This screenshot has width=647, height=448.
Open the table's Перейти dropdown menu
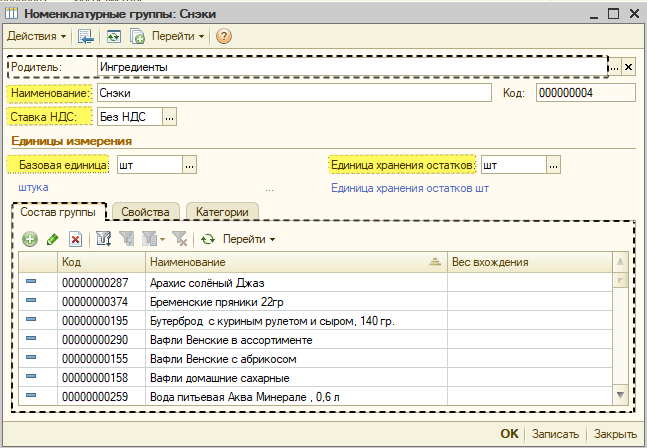[x=249, y=239]
